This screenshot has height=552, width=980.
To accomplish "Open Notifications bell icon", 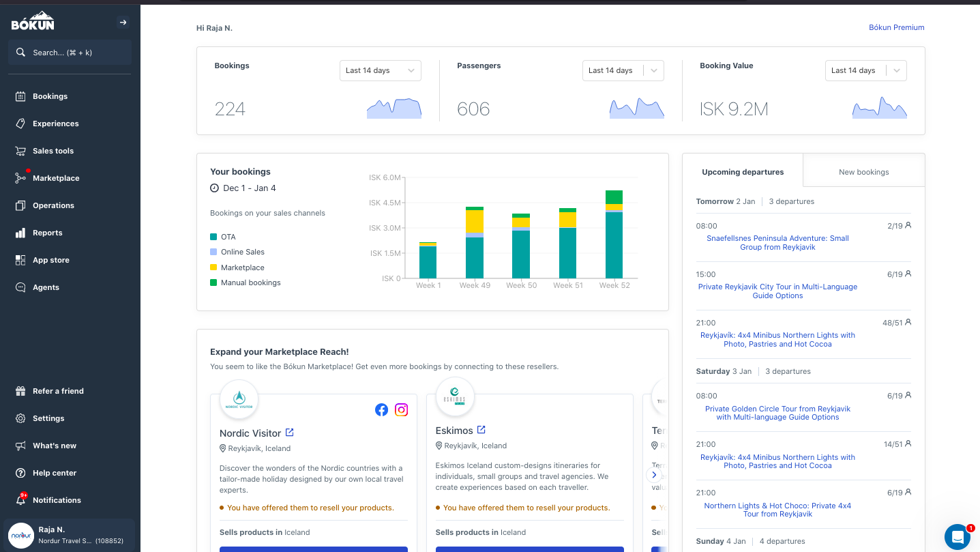I will 20,500.
